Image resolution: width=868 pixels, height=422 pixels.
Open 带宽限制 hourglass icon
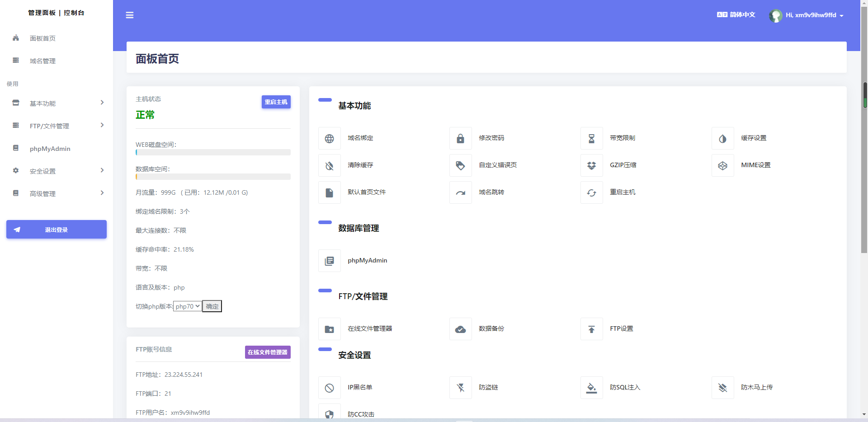(591, 139)
